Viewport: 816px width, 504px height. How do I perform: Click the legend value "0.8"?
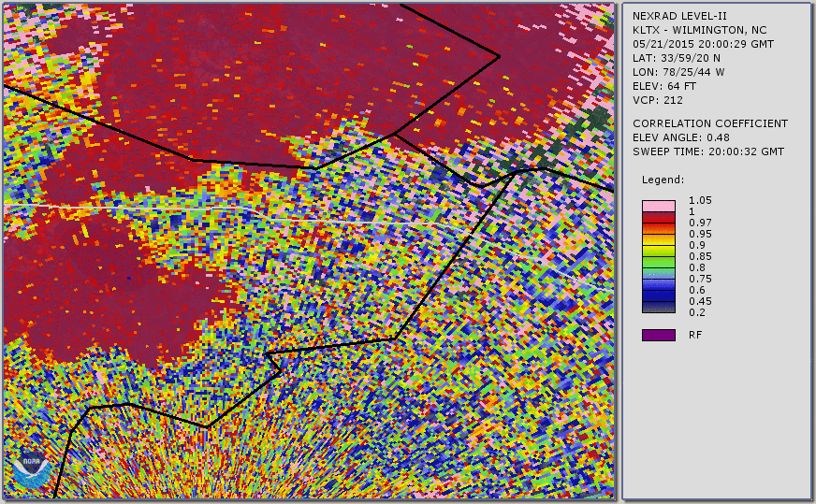point(697,267)
